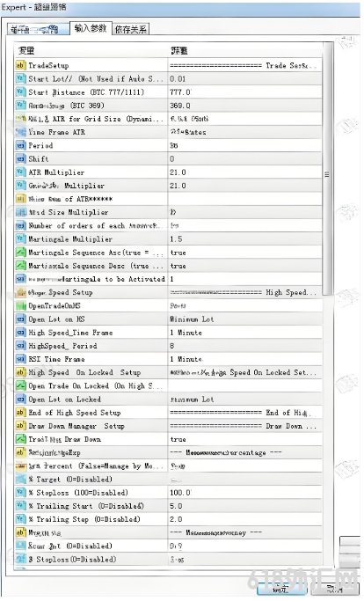
Task: Click the boolean icon beside Martingale Sequence Asc
Action: point(20,253)
